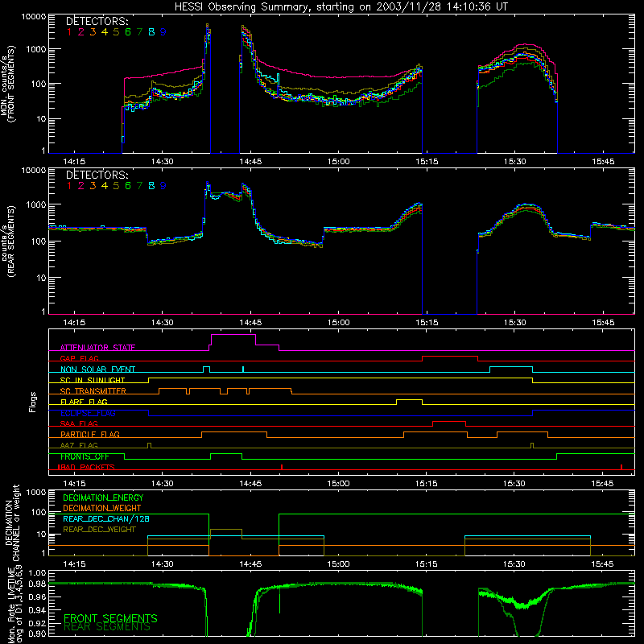
Task: Click the 10000 y-axis value of rear segments panel
Action: click(34, 170)
